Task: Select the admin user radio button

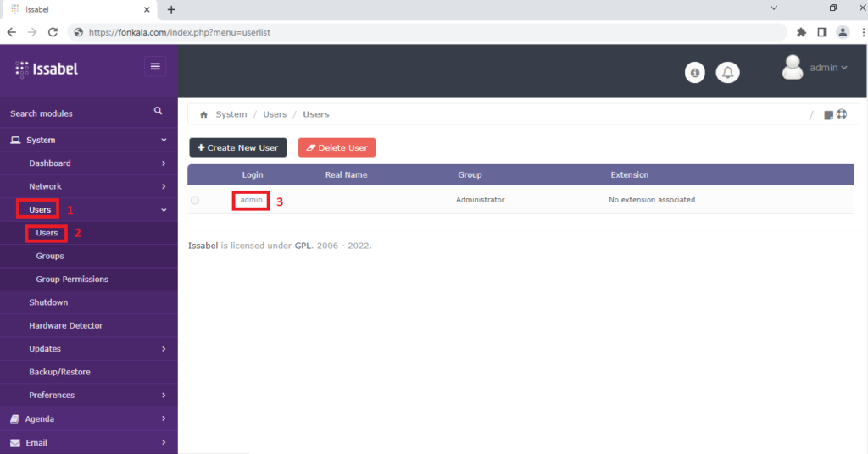Action: (x=195, y=200)
